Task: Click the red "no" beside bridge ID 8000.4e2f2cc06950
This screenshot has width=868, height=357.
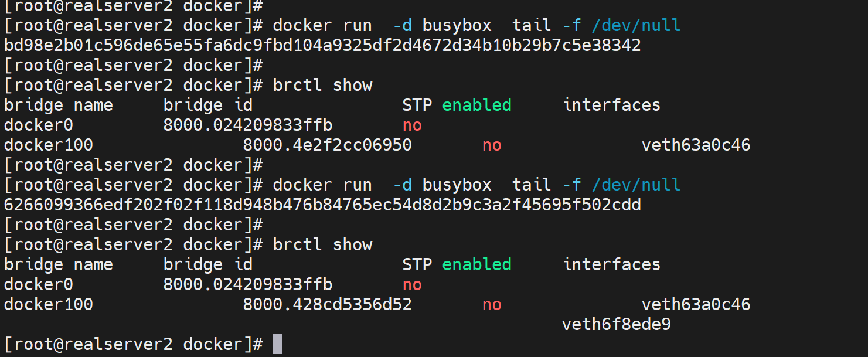Action: click(x=492, y=145)
